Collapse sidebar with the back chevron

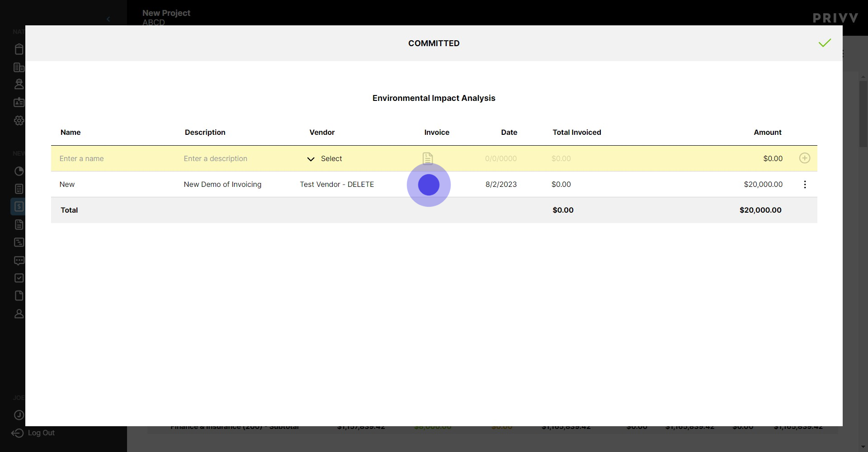[108, 19]
